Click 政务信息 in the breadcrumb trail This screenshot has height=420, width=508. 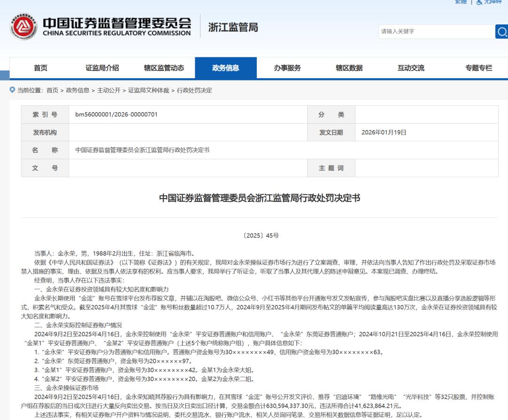coord(78,90)
